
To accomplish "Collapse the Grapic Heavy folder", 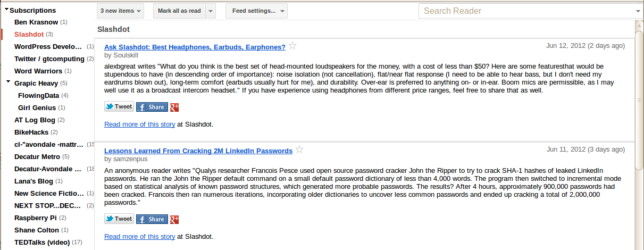I will 8,82.
